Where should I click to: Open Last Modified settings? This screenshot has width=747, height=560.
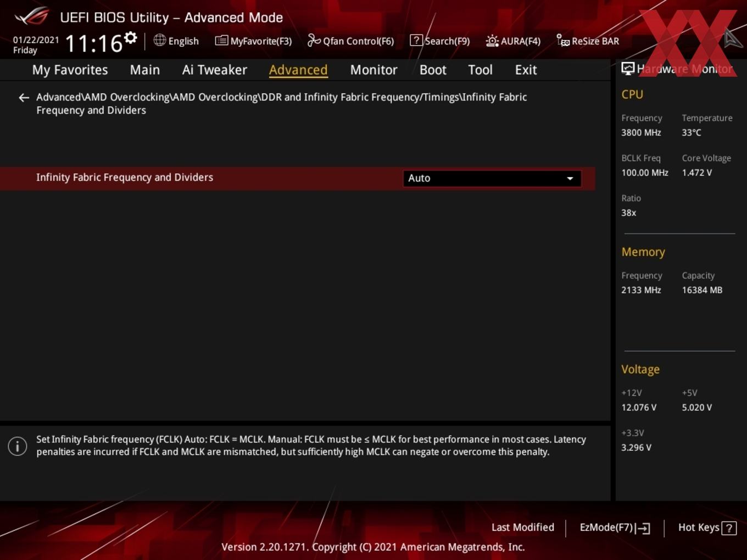(523, 528)
